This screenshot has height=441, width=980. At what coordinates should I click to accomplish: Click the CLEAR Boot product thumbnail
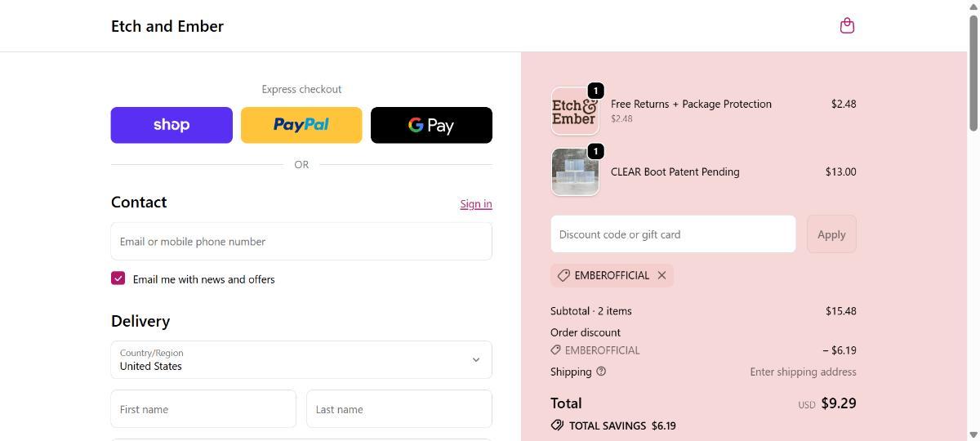[575, 171]
